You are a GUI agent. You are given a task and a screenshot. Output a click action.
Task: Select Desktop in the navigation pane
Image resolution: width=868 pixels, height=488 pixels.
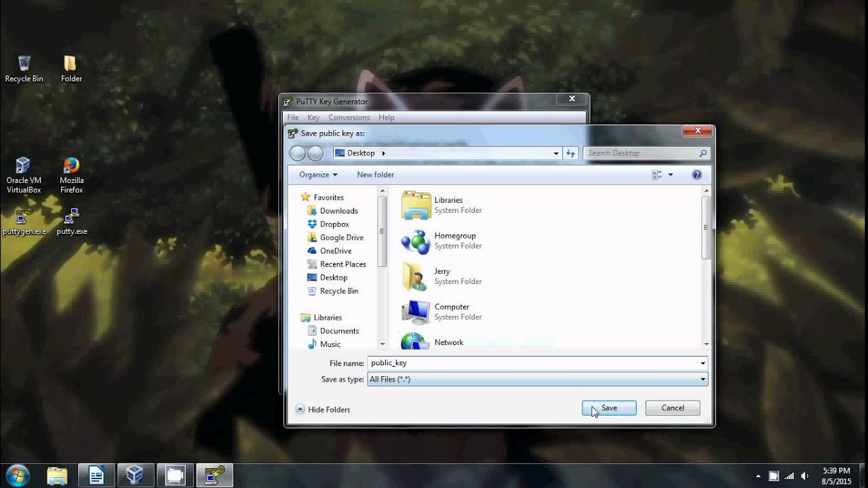328,278
